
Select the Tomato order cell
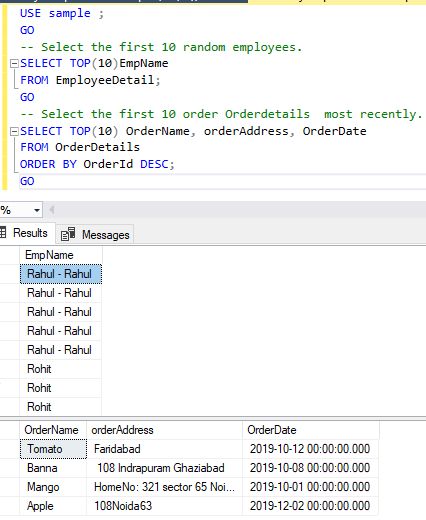pos(53,449)
